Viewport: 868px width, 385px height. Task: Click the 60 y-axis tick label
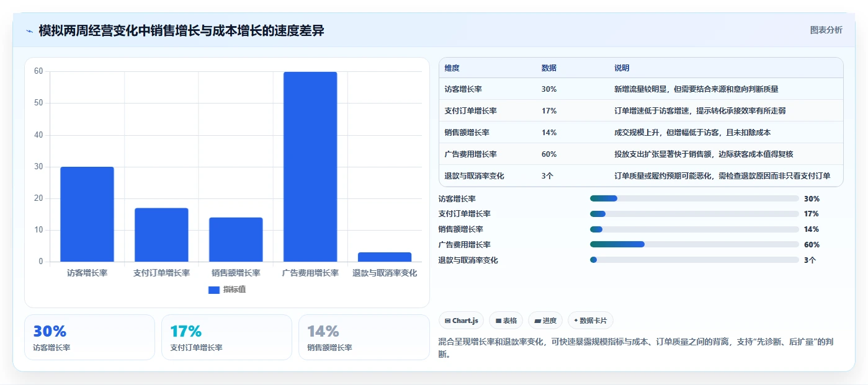38,71
